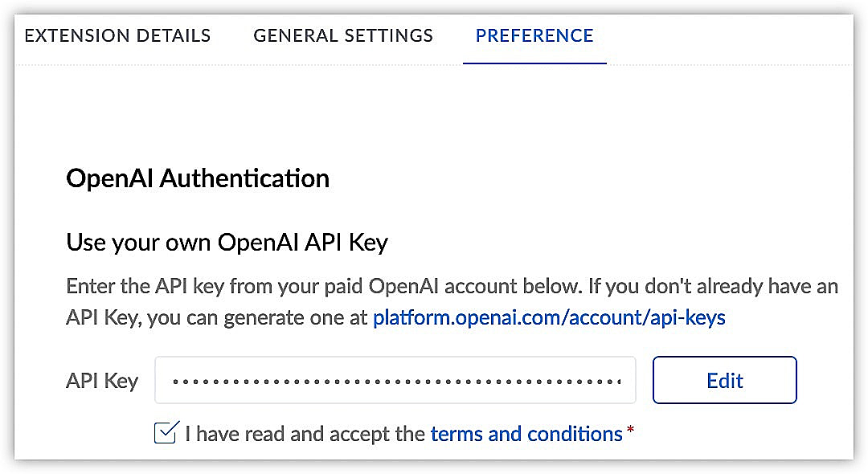The height and width of the screenshot is (474, 868).
Task: Switch to the Extension Details tab
Action: pos(117,36)
